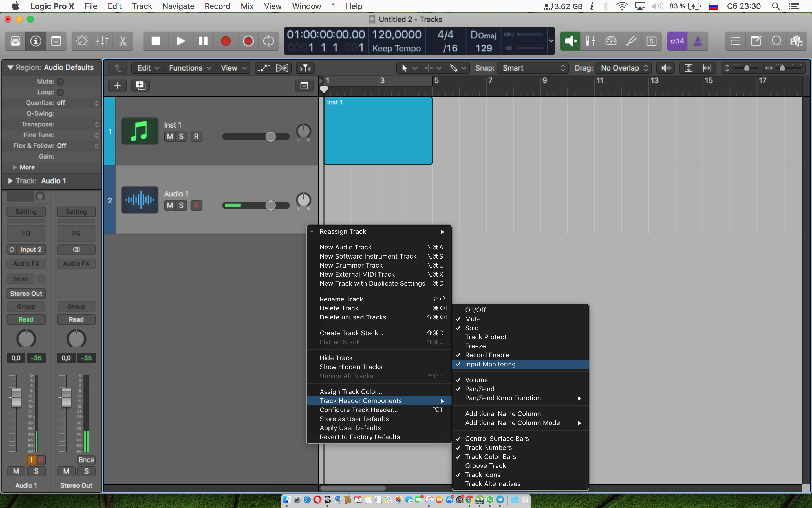The image size is (812, 508).
Task: Open Smart Controls icon
Action: pyautogui.click(x=81, y=41)
